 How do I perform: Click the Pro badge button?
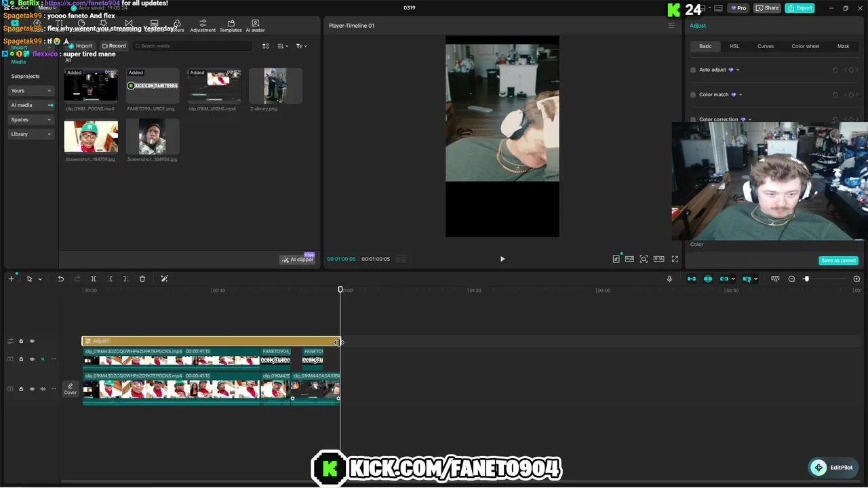click(x=738, y=8)
